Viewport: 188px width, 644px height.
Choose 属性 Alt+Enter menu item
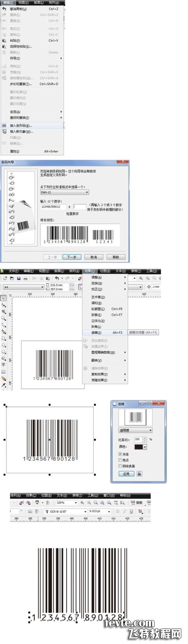point(32,151)
